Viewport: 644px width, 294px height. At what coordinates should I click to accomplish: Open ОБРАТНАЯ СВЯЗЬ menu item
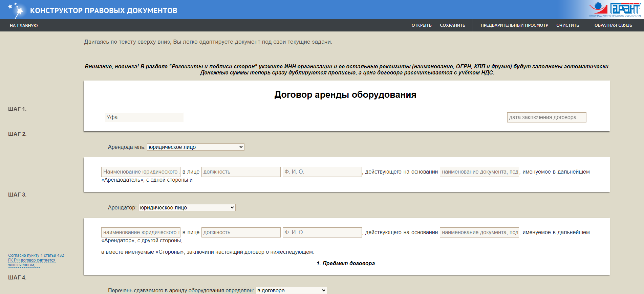tap(613, 25)
